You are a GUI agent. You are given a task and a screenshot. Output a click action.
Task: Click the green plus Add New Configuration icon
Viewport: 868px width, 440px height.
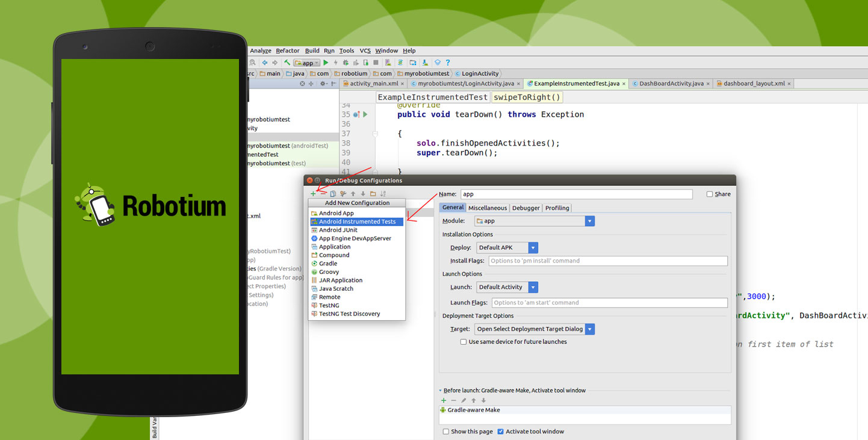click(313, 194)
